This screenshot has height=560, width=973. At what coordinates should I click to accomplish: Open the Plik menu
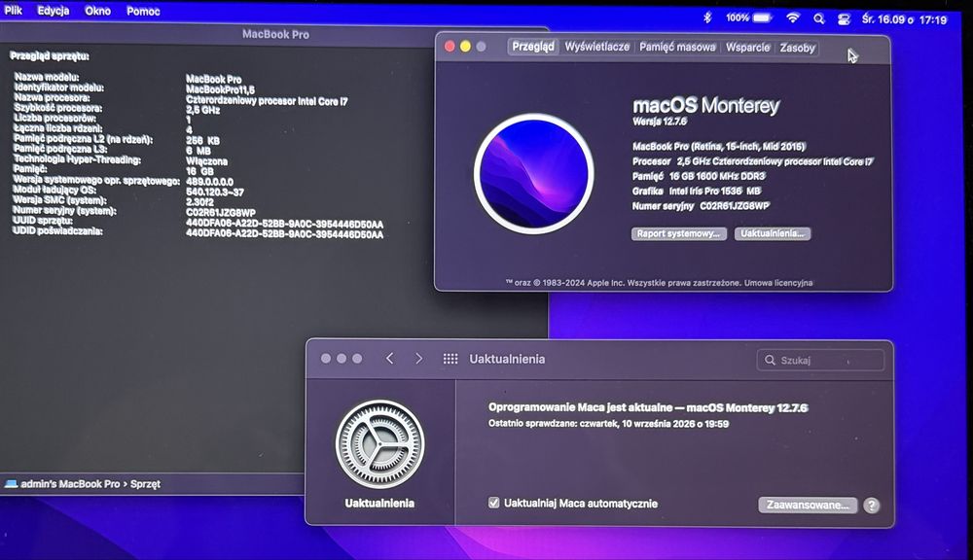pyautogui.click(x=13, y=11)
